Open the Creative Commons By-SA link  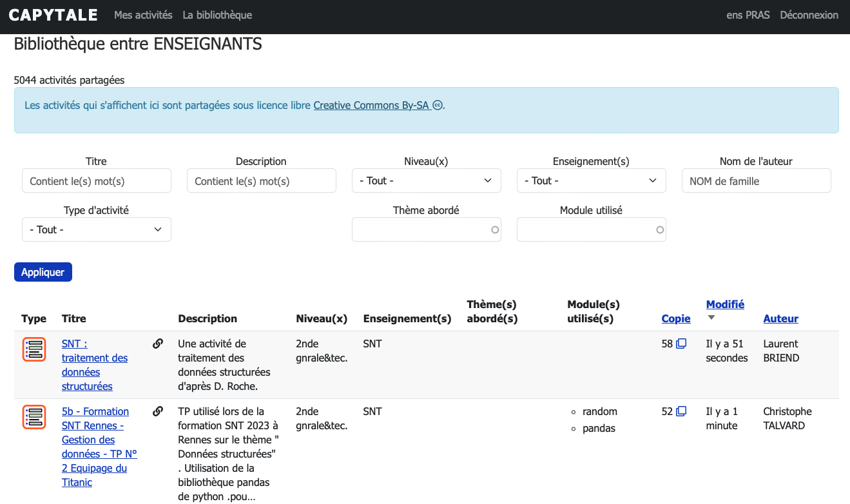(371, 106)
